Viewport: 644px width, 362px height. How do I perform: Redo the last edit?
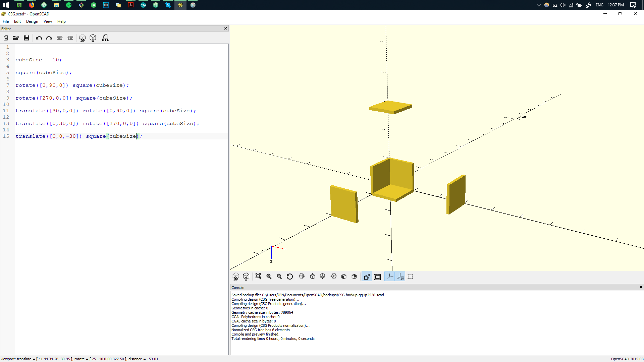tap(49, 38)
